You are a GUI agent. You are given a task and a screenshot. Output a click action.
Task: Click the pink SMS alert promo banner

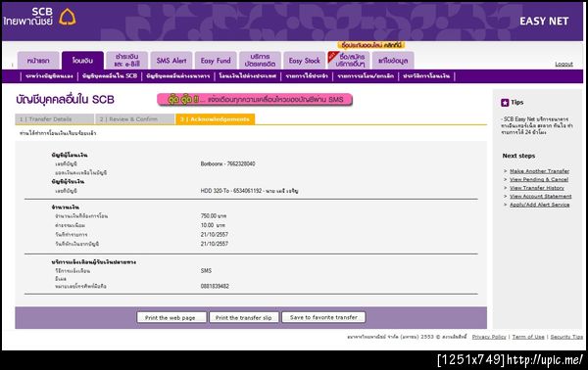(x=255, y=100)
